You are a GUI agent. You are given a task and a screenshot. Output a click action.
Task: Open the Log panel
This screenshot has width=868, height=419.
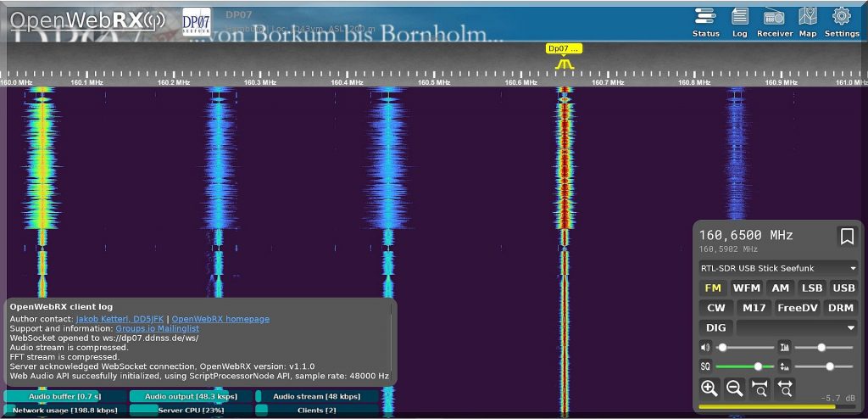click(x=739, y=21)
